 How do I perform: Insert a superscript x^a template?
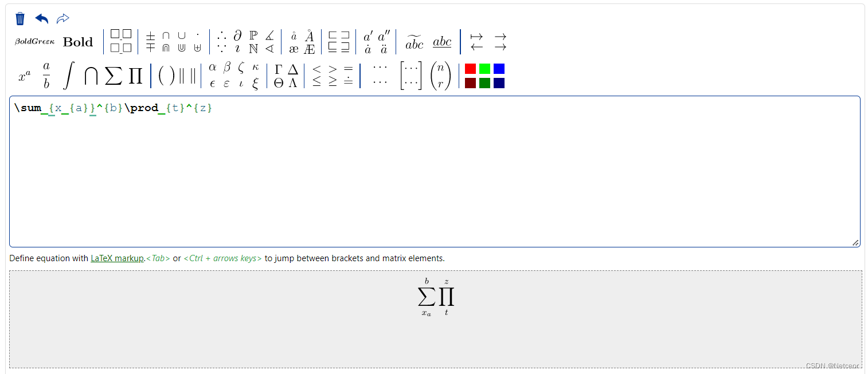[25, 76]
